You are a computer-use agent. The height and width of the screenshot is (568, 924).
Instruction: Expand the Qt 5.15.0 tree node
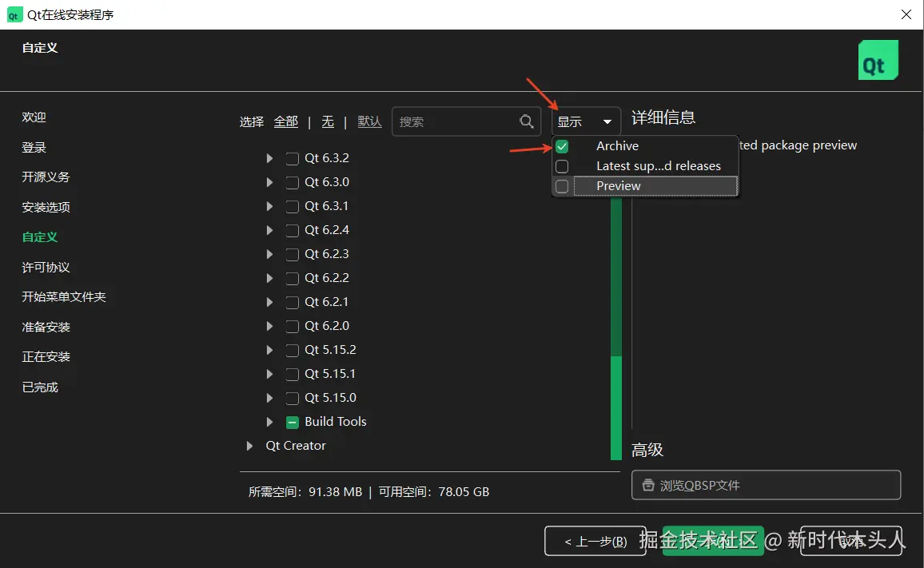[269, 398]
